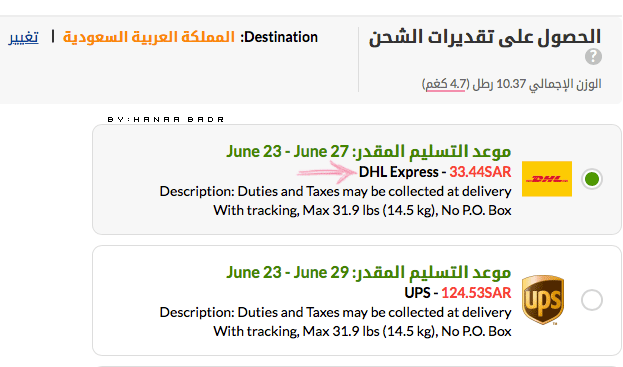Click the June 23 - June 29 delivery estimate
Image resolution: width=623 pixels, height=367 pixels.
coord(287,272)
